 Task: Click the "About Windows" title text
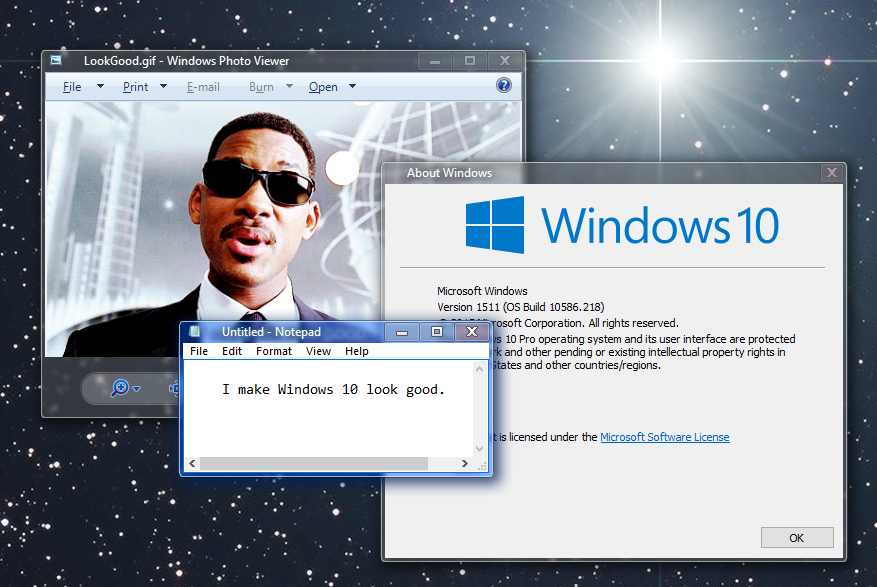pos(449,173)
